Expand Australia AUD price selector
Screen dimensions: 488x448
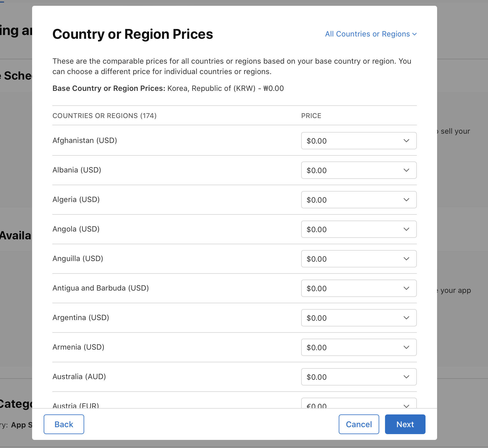pyautogui.click(x=359, y=377)
